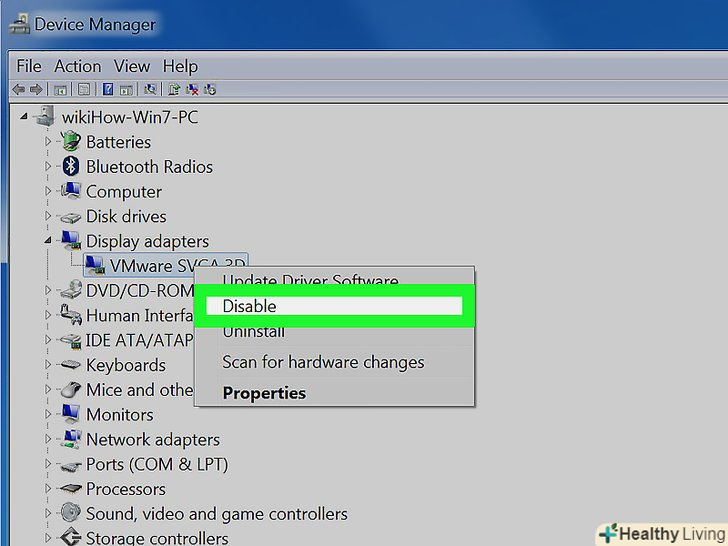728x546 pixels.
Task: Select the 'Network adapters' label
Action: tap(153, 439)
